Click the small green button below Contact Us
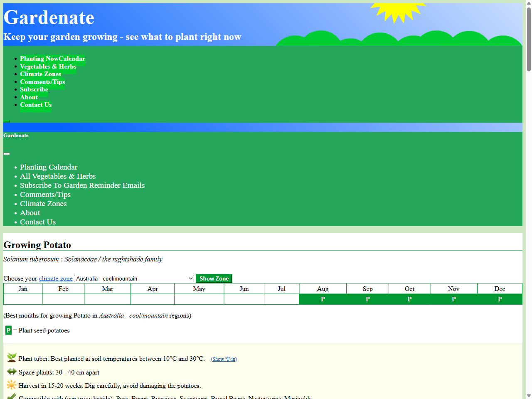 click(x=7, y=121)
